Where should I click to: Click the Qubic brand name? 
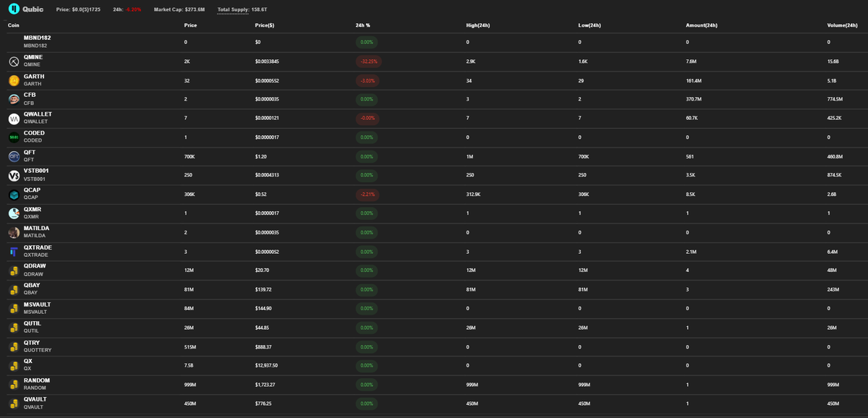(x=33, y=9)
